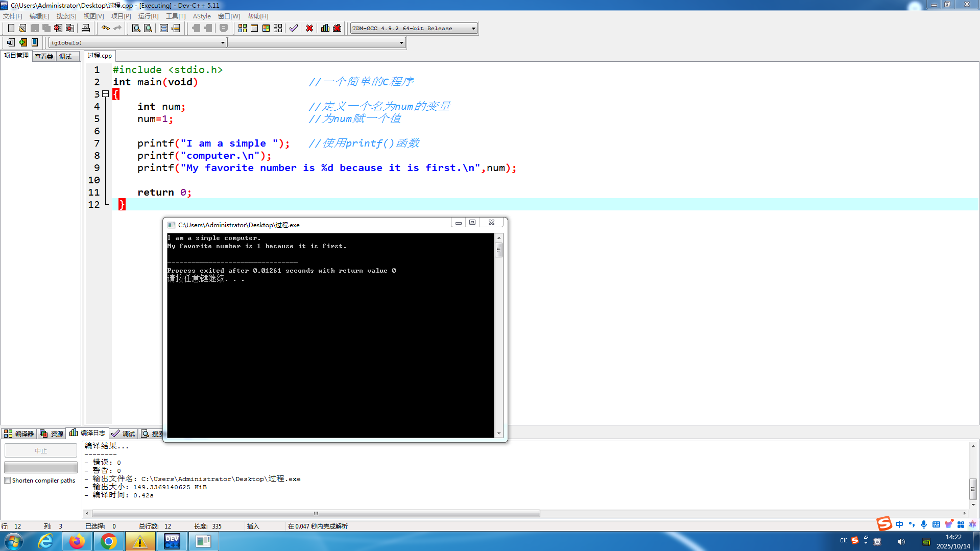Screen dimensions: 980x551
Task: Undo the last edit with the toolbar arrow
Action: point(106,28)
